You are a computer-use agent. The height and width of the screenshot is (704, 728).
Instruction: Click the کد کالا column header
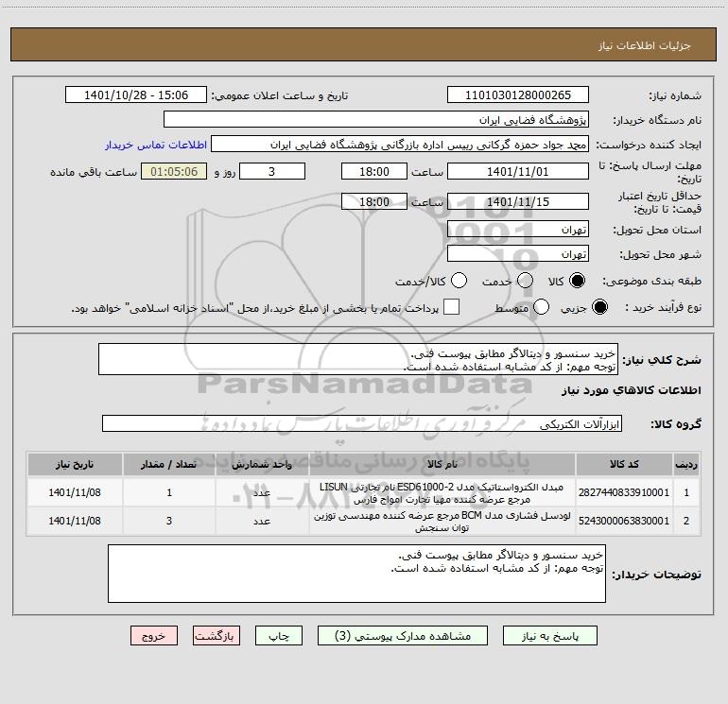coord(624,465)
